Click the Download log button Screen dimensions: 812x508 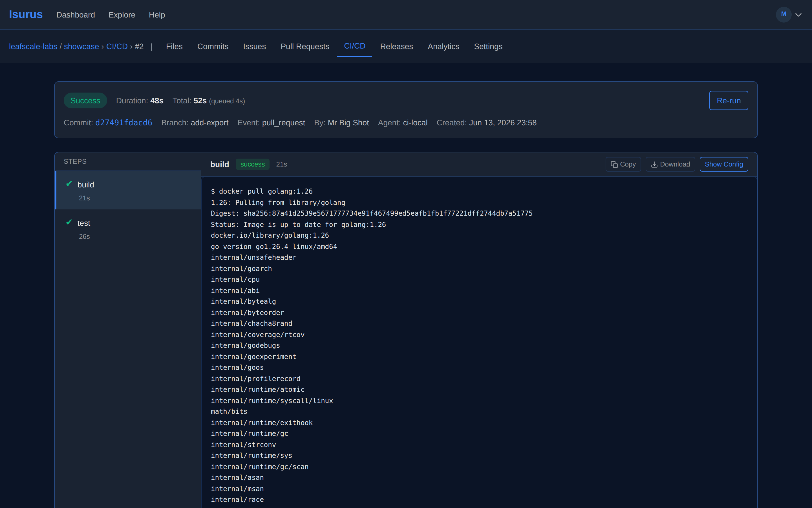click(x=670, y=164)
